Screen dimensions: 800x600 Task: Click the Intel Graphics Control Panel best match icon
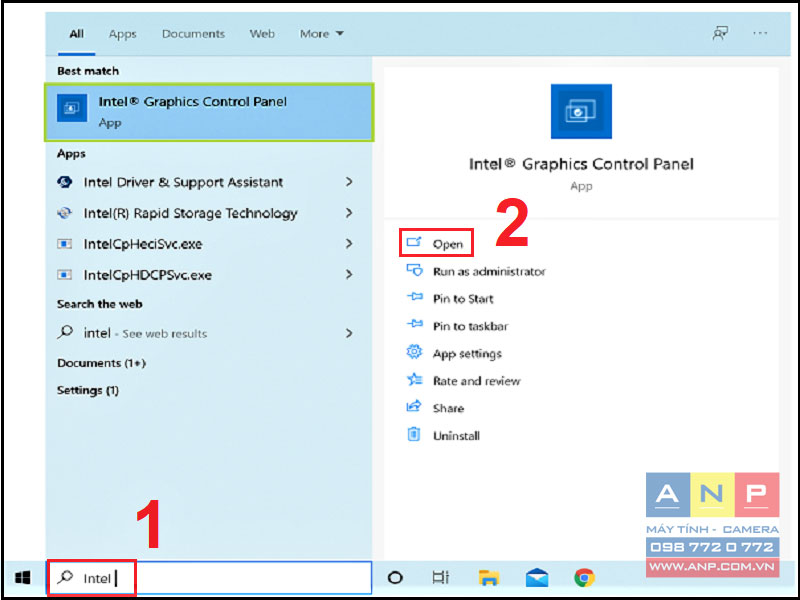(x=72, y=108)
